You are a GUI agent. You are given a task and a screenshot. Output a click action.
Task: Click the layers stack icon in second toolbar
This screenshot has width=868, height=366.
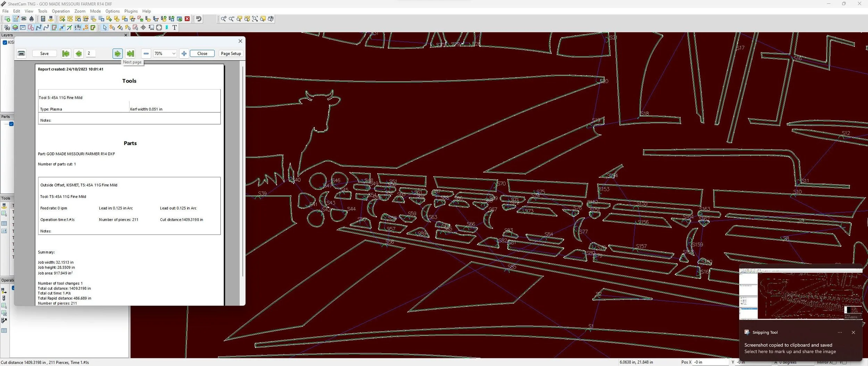pyautogui.click(x=15, y=27)
